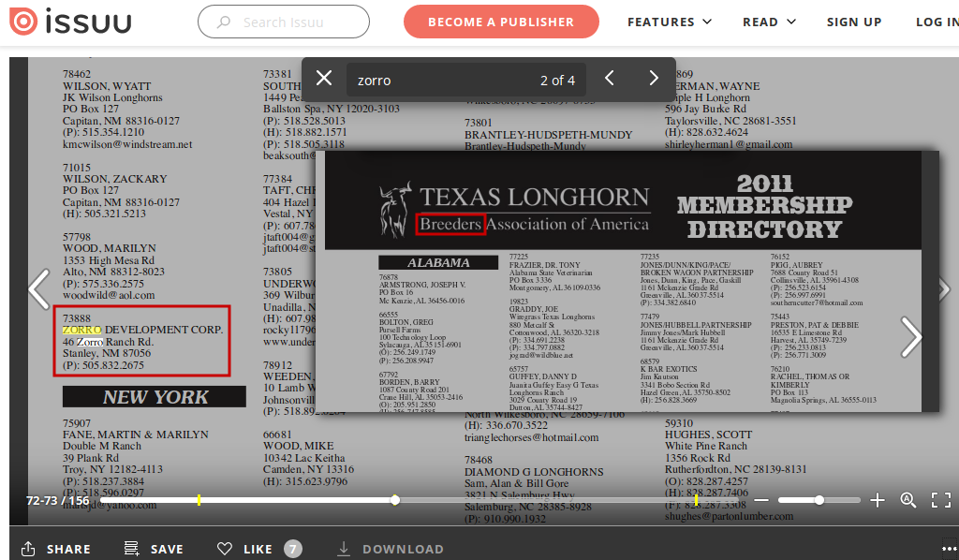The width and height of the screenshot is (959, 560).
Task: Open more options ellipsis menu
Action: [950, 549]
